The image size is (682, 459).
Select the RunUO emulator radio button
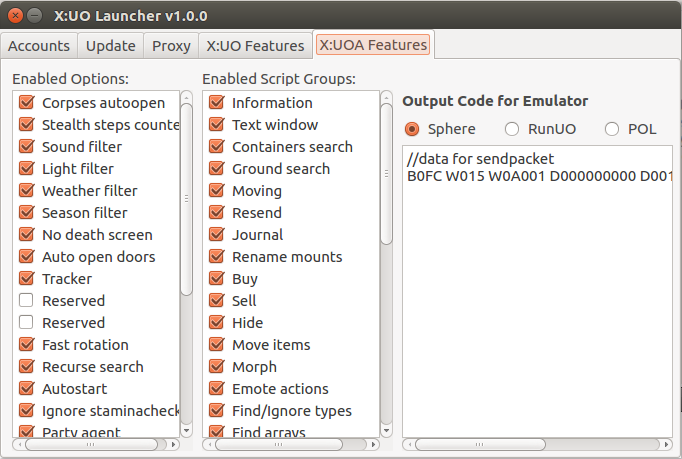tap(512, 129)
